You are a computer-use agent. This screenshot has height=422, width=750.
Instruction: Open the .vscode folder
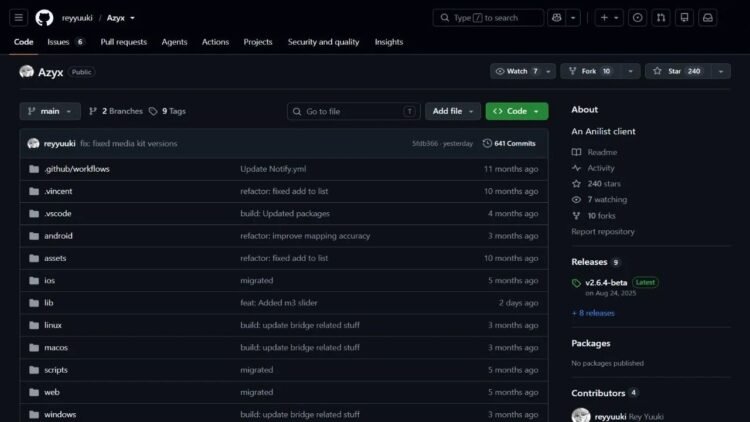pos(57,213)
